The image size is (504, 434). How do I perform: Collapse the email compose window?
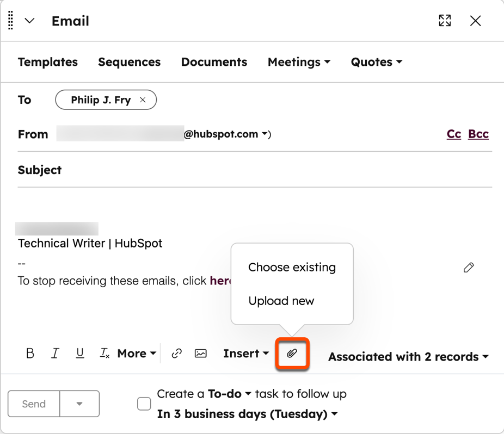click(x=29, y=21)
